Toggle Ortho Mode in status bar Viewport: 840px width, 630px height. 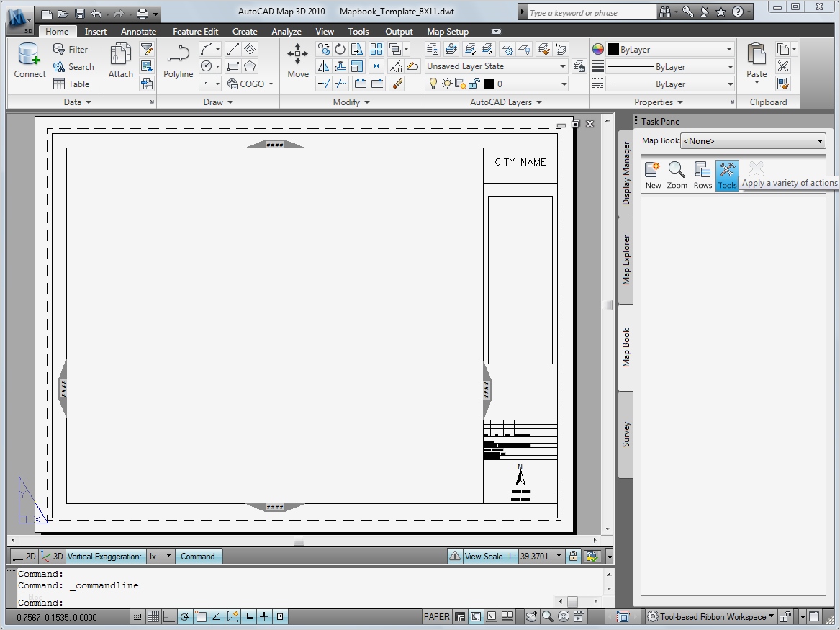(x=168, y=616)
